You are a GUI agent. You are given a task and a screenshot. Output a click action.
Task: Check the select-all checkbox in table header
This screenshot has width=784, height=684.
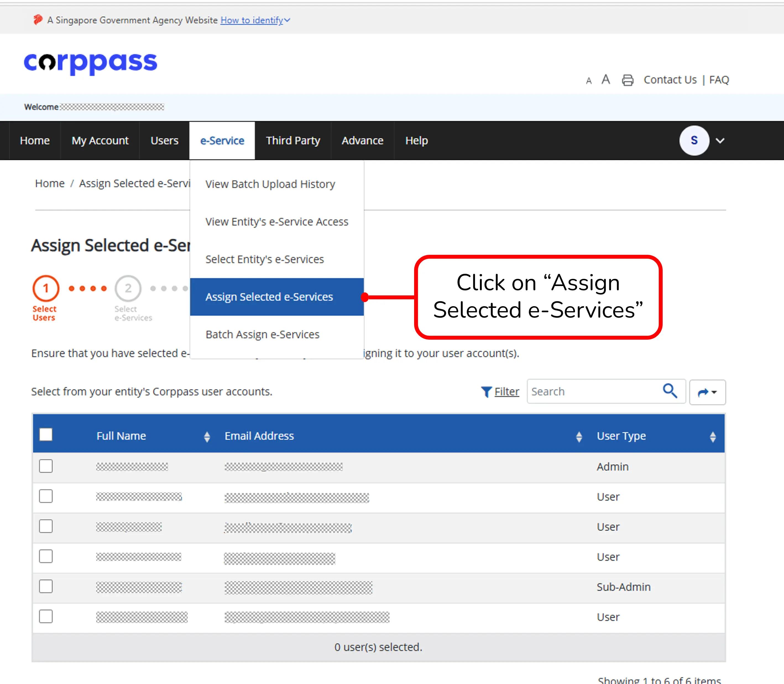click(x=45, y=435)
